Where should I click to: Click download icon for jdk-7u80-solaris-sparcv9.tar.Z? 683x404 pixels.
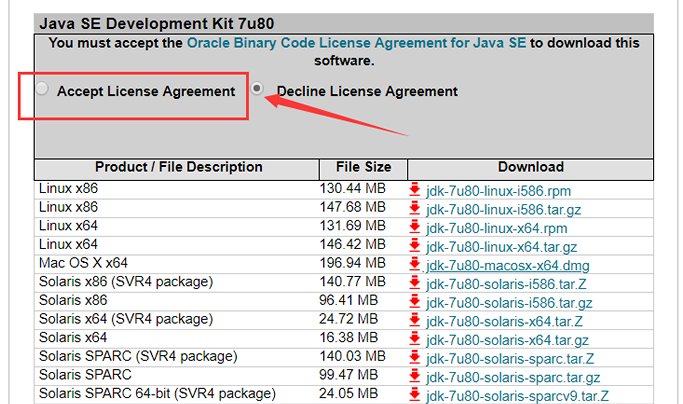click(415, 395)
